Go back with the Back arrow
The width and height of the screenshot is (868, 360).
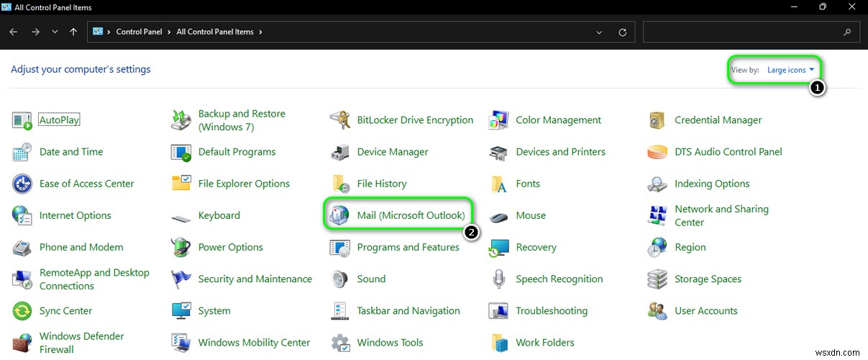tap(14, 32)
